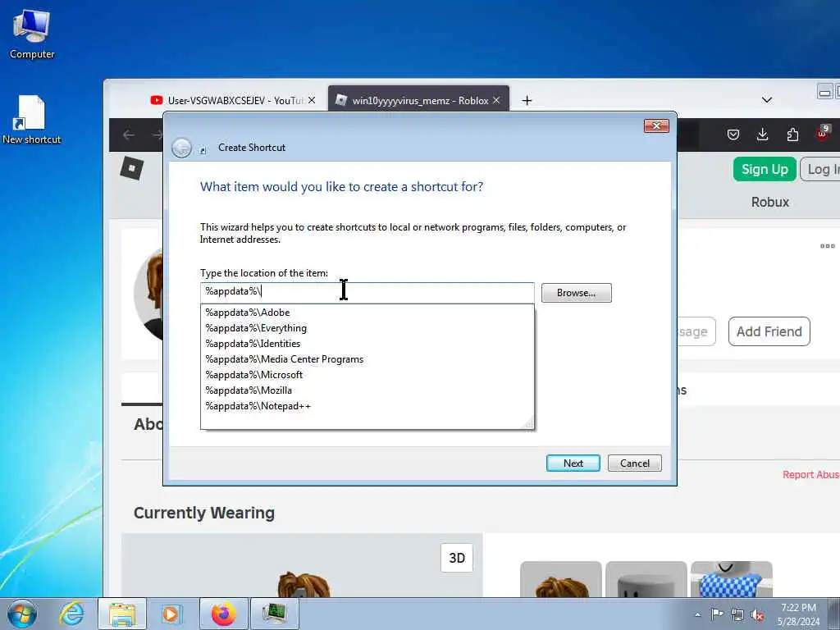Click the Roblox logo icon
The height and width of the screenshot is (630, 840).
pos(132,169)
